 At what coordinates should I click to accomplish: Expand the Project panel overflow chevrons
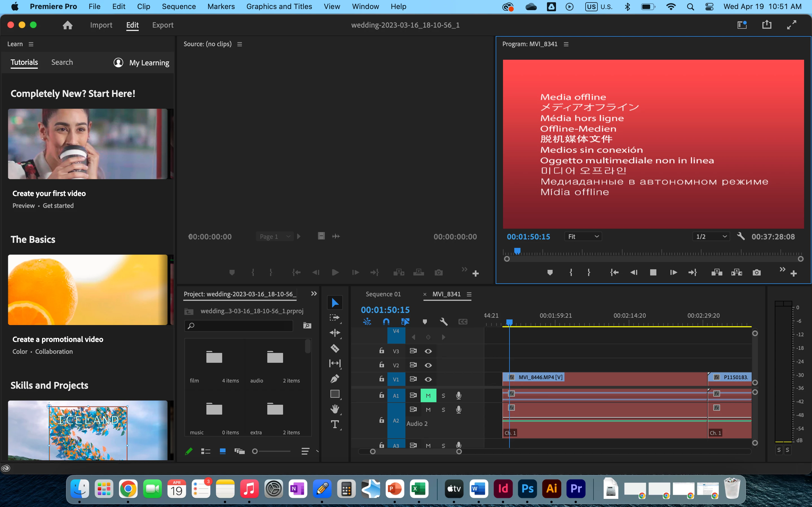[x=314, y=294]
